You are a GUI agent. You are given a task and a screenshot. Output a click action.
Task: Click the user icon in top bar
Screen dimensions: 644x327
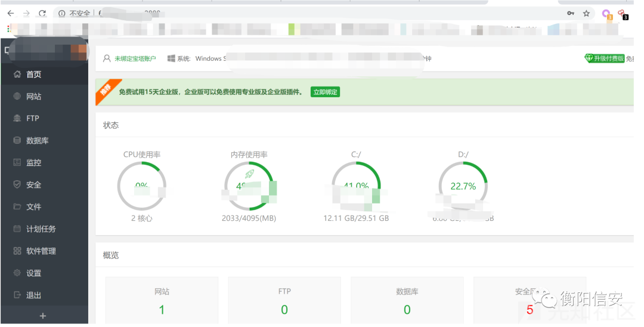coord(107,58)
